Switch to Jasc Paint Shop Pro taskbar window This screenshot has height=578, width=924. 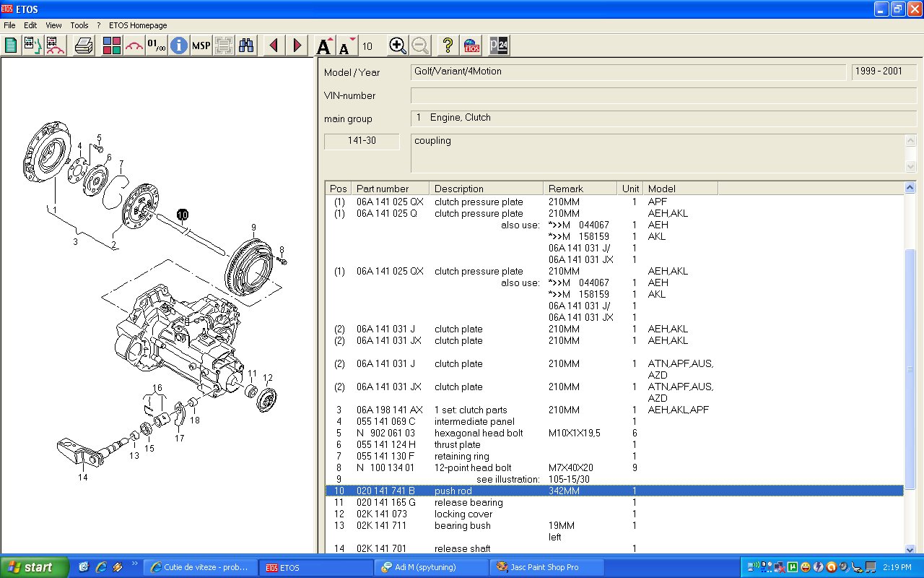click(546, 567)
